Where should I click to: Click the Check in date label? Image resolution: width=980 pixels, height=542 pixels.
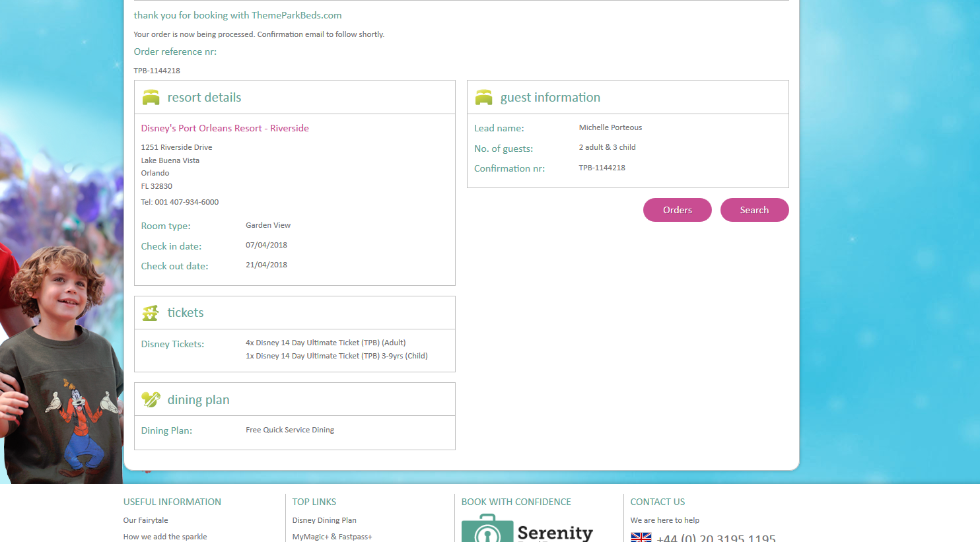[171, 246]
